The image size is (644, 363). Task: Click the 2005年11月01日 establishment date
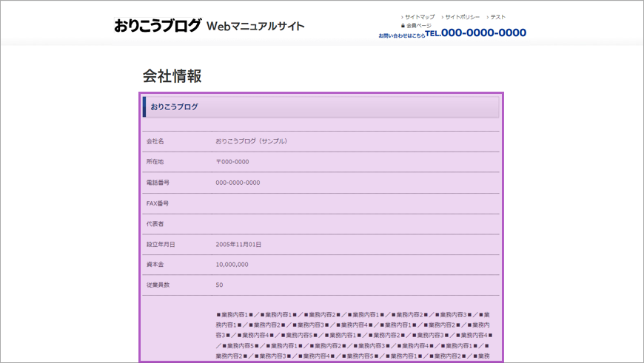[238, 244]
